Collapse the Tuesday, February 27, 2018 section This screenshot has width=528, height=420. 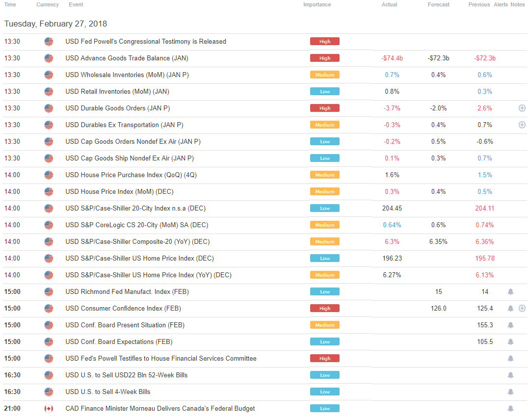[x=55, y=24]
